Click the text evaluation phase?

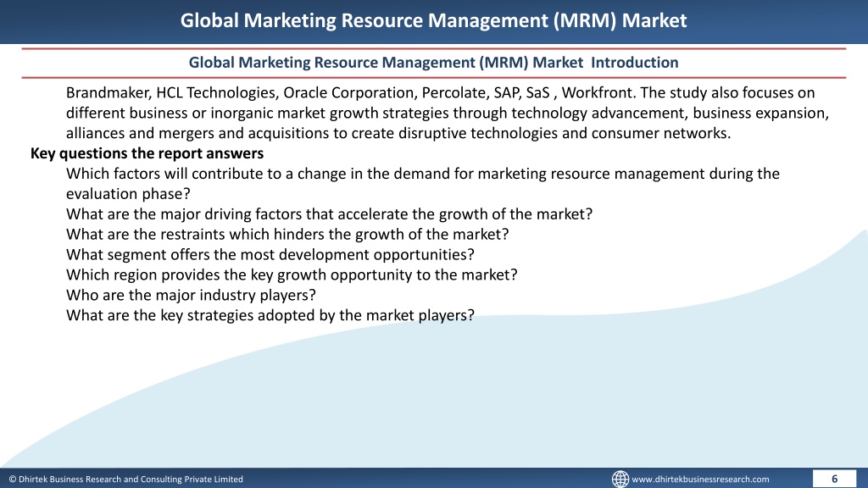pos(128,194)
